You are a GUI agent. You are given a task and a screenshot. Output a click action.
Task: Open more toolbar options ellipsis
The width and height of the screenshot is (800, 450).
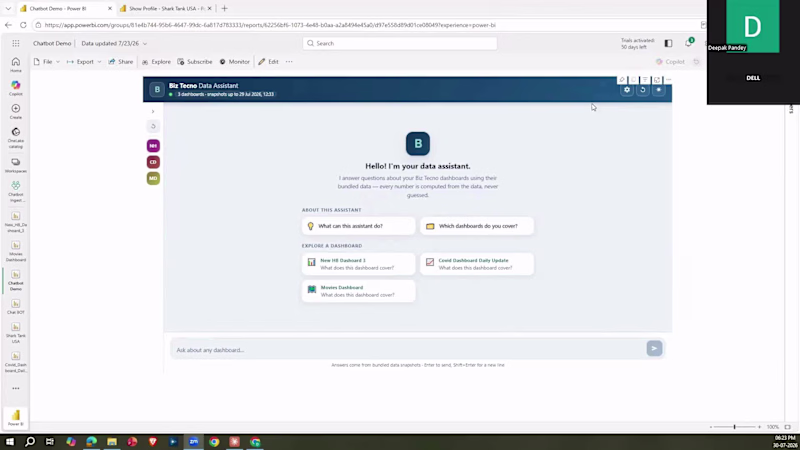[289, 62]
